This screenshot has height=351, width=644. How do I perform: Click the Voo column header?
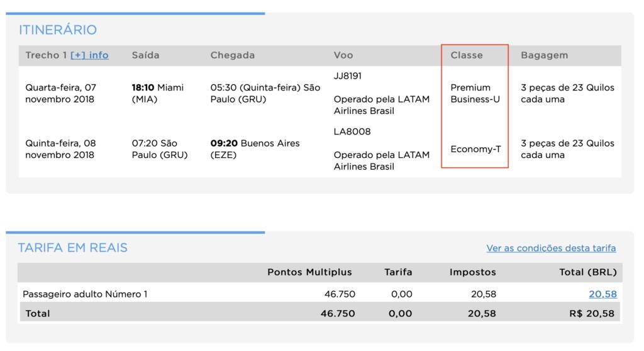coord(343,55)
